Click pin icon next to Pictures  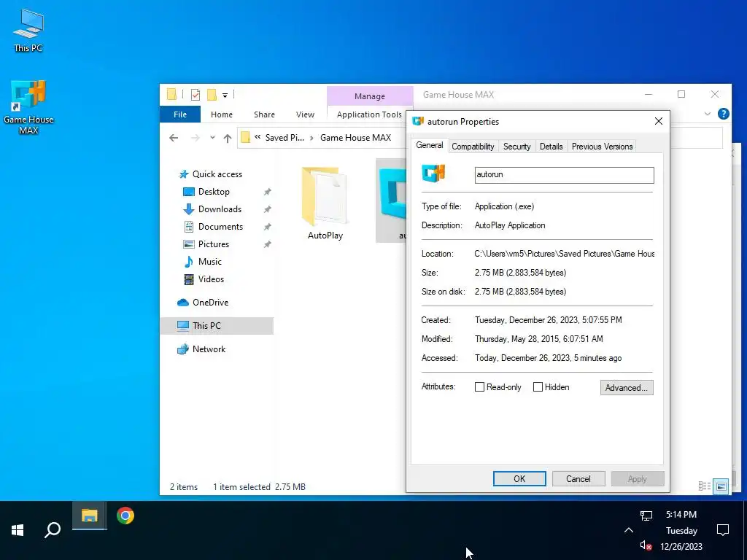[267, 244]
